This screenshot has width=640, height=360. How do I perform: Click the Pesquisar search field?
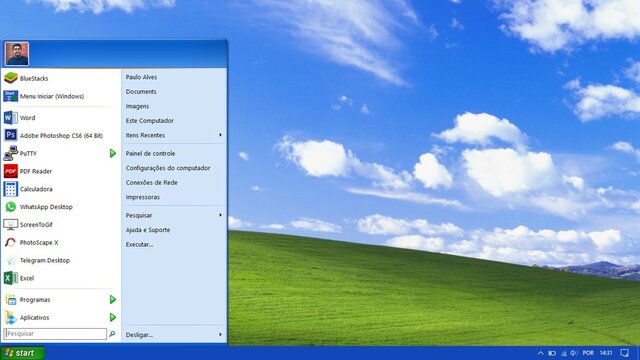point(55,334)
